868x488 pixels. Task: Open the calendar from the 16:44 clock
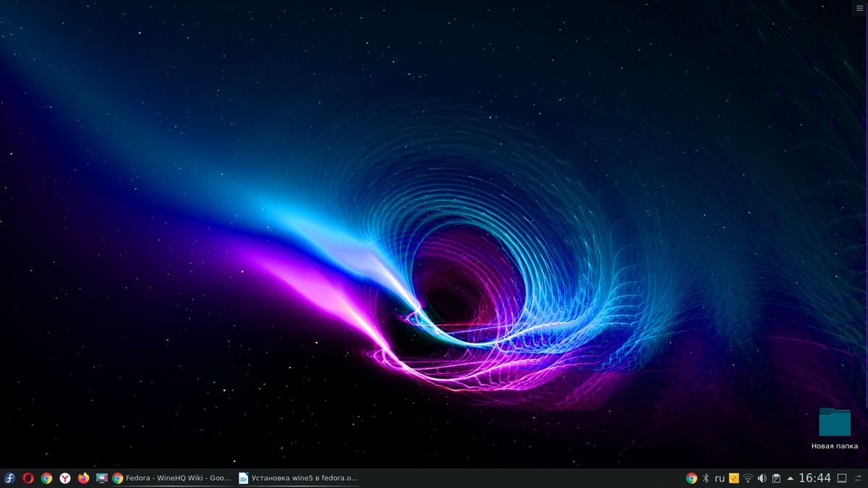(815, 478)
